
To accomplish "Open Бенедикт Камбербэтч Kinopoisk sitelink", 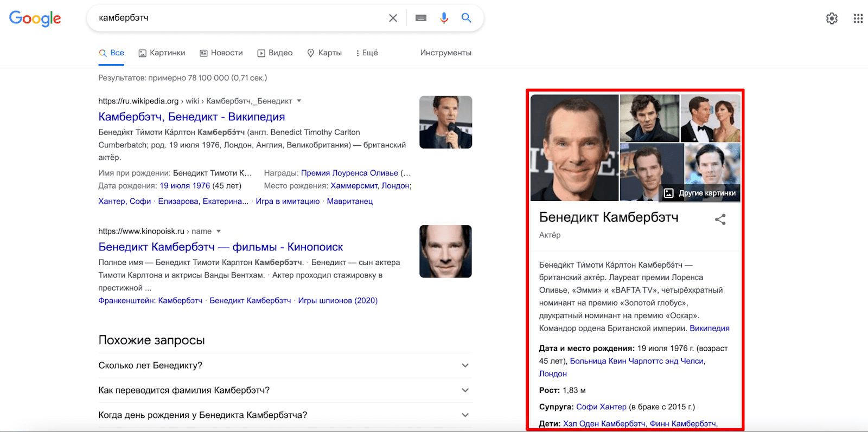I will (250, 300).
